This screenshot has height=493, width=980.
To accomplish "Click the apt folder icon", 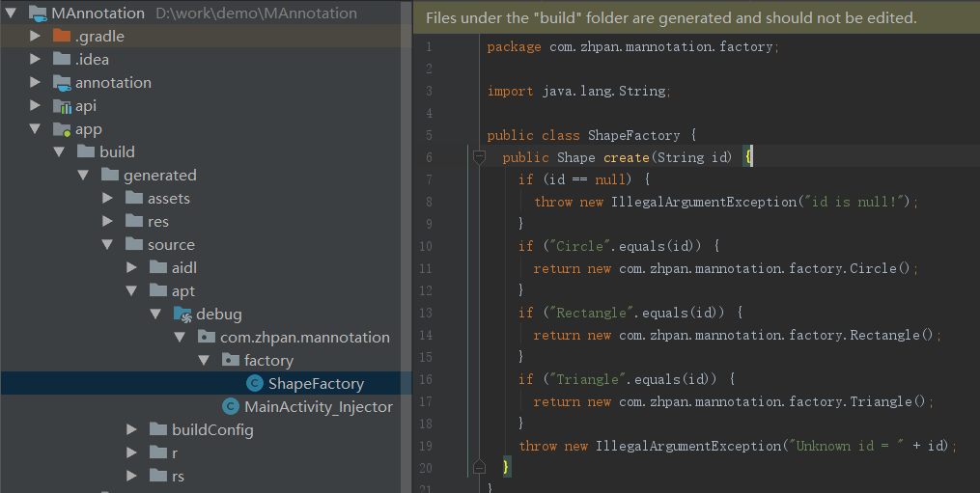I will click(x=158, y=290).
